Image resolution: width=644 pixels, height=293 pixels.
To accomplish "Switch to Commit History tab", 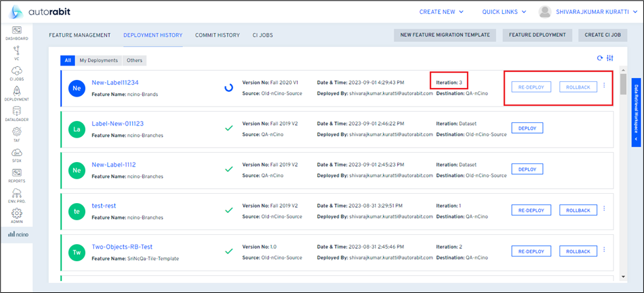I will (217, 35).
